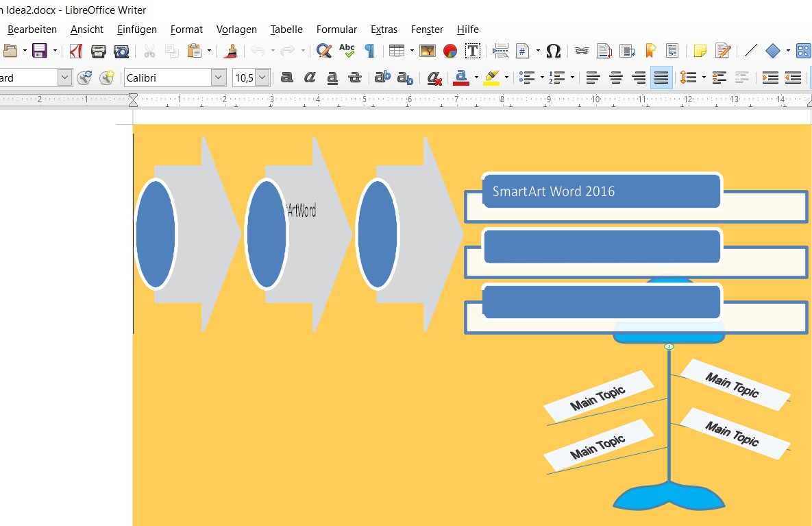Insert a comment sticky note
The image size is (812, 526).
[x=700, y=51]
